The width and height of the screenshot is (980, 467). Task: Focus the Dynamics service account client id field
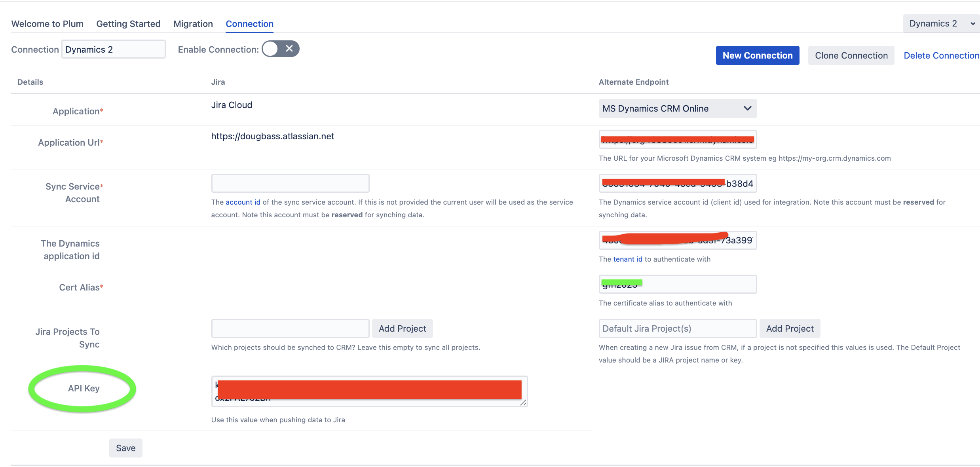678,183
